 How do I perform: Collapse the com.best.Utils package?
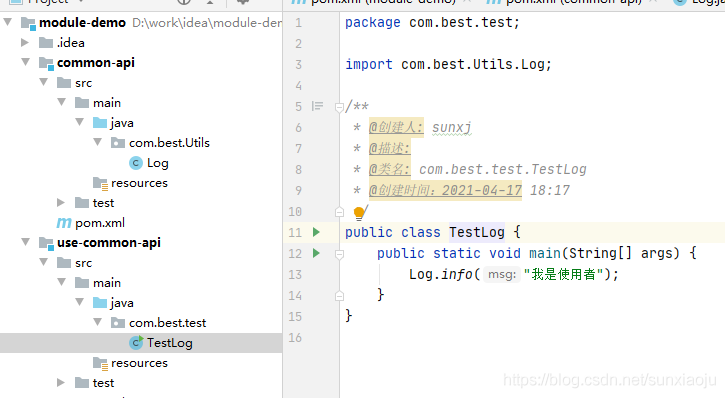click(x=98, y=142)
